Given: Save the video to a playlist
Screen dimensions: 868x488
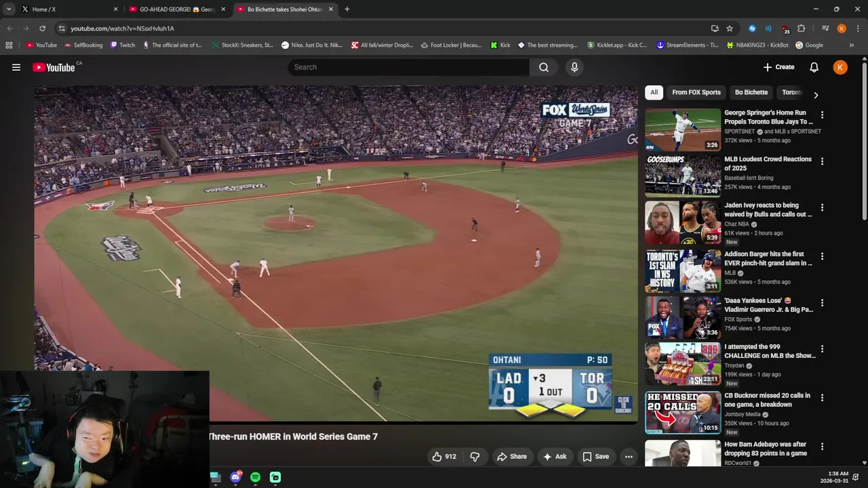Looking at the screenshot, I should click(x=596, y=457).
